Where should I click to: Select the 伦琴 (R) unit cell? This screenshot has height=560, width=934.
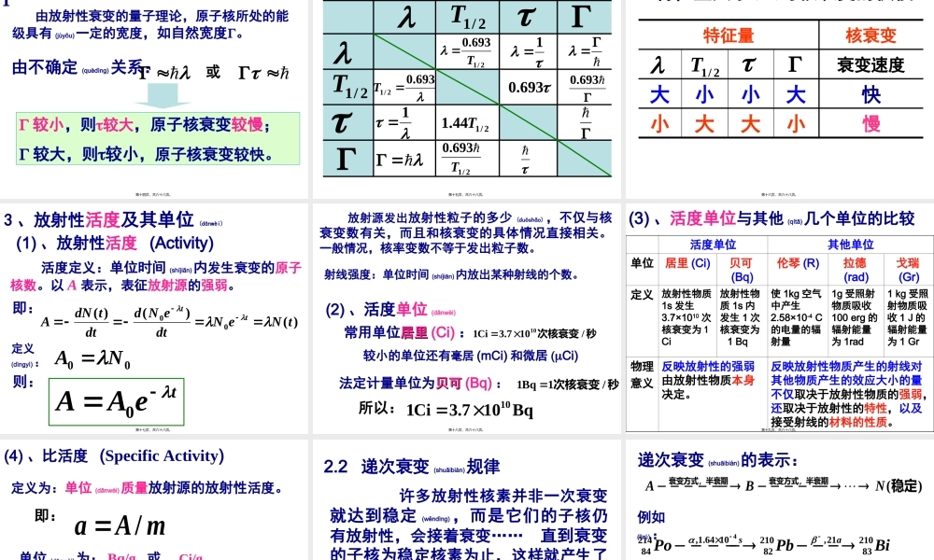(x=799, y=264)
